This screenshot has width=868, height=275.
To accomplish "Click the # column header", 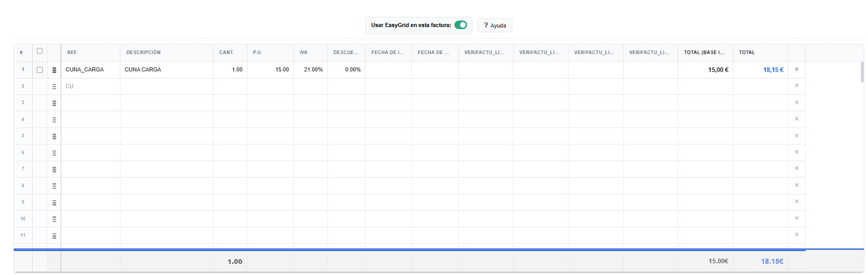I will point(22,53).
